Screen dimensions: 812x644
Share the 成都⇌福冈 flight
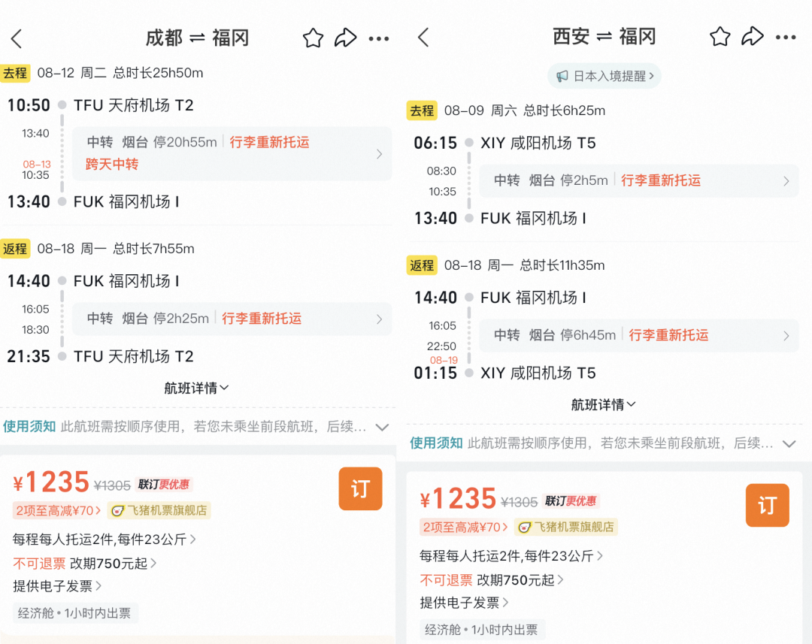345,38
